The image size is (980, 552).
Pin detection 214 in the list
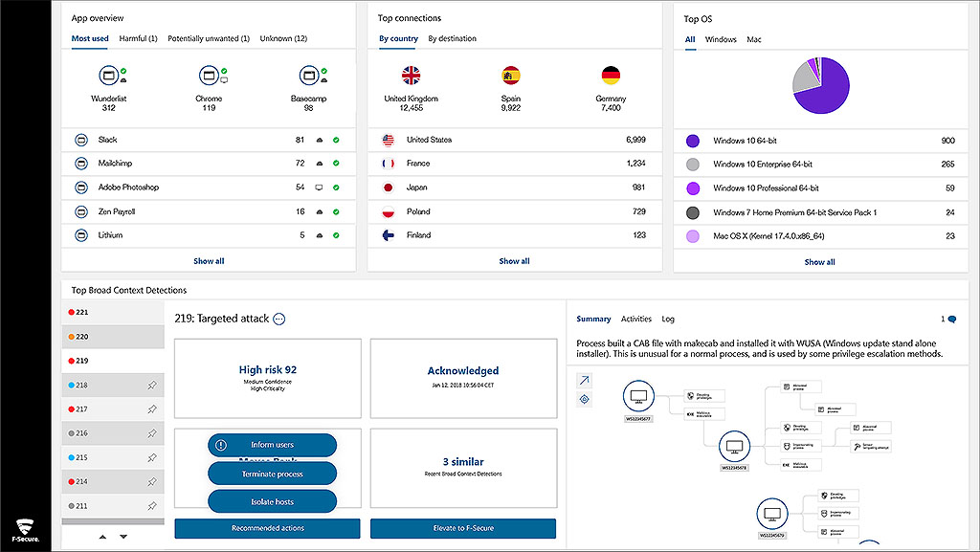click(151, 481)
